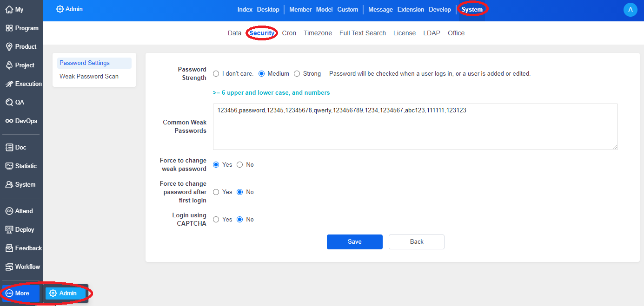Click the Save button
The width and height of the screenshot is (644, 306).
354,241
